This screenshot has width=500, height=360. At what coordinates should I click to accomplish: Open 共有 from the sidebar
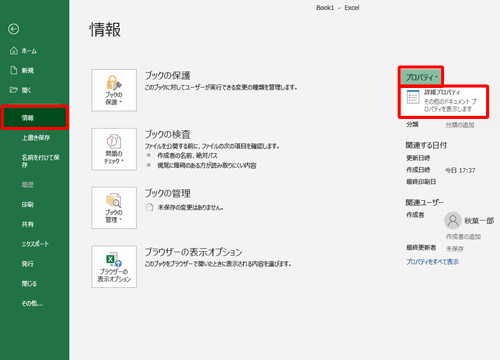[28, 224]
